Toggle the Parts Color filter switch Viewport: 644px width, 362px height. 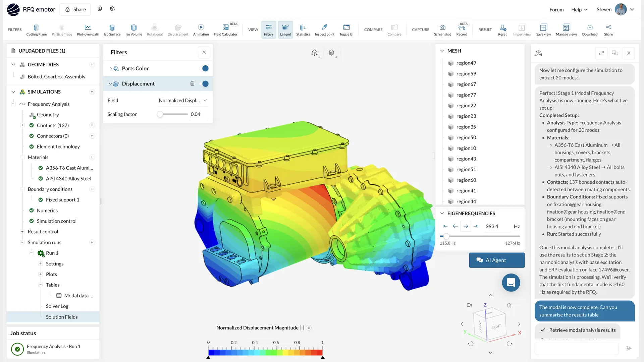[204, 68]
